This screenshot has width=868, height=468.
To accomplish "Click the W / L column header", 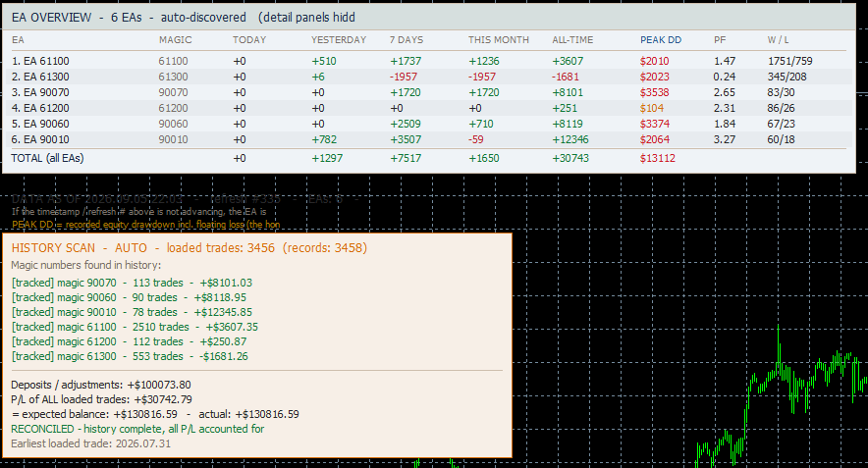I will (x=778, y=40).
